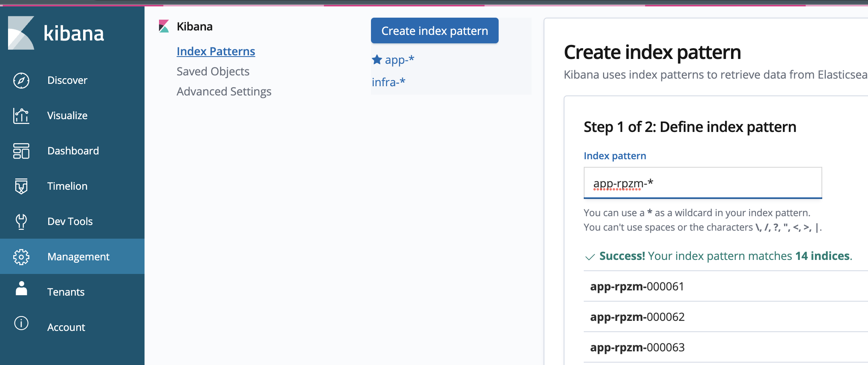Image resolution: width=868 pixels, height=365 pixels.
Task: Click the Dev Tools wrench icon
Action: 21,221
